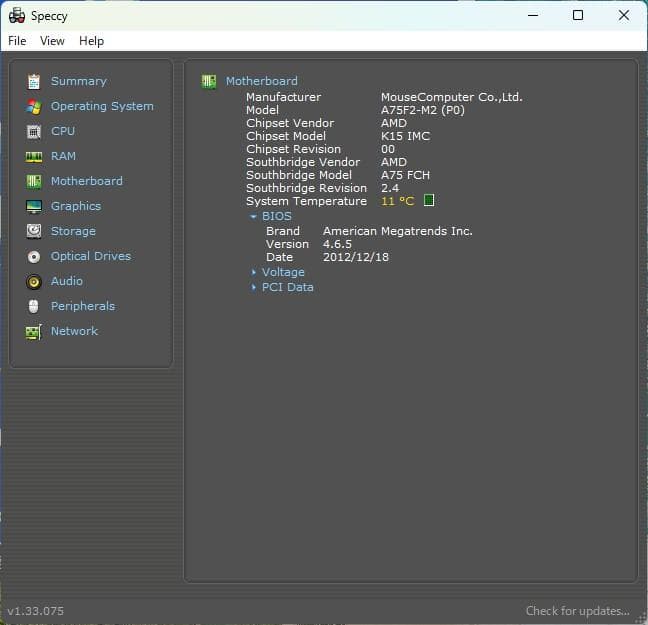The image size is (648, 625).
Task: Click the Motherboard heading in main panel
Action: pos(262,81)
